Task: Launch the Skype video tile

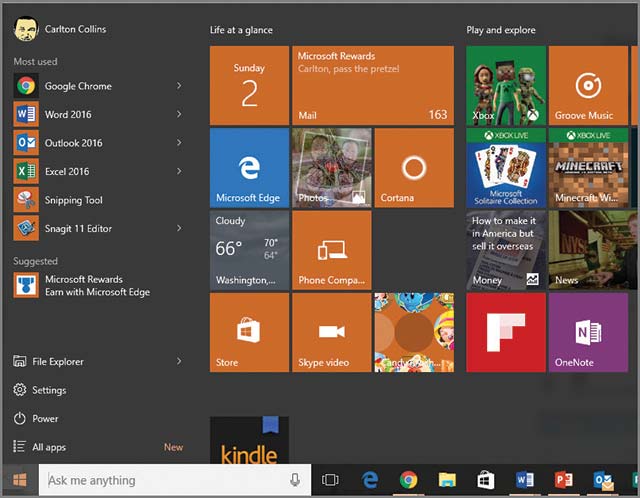Action: pos(331,331)
